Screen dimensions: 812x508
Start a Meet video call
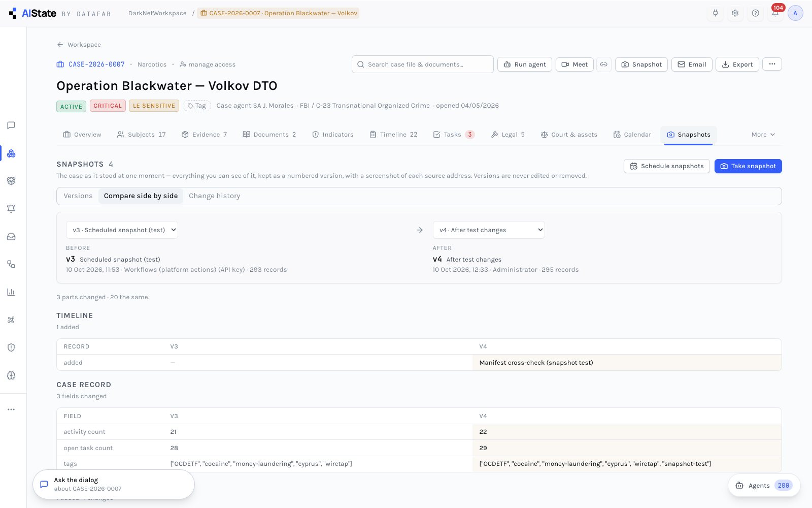tap(574, 65)
